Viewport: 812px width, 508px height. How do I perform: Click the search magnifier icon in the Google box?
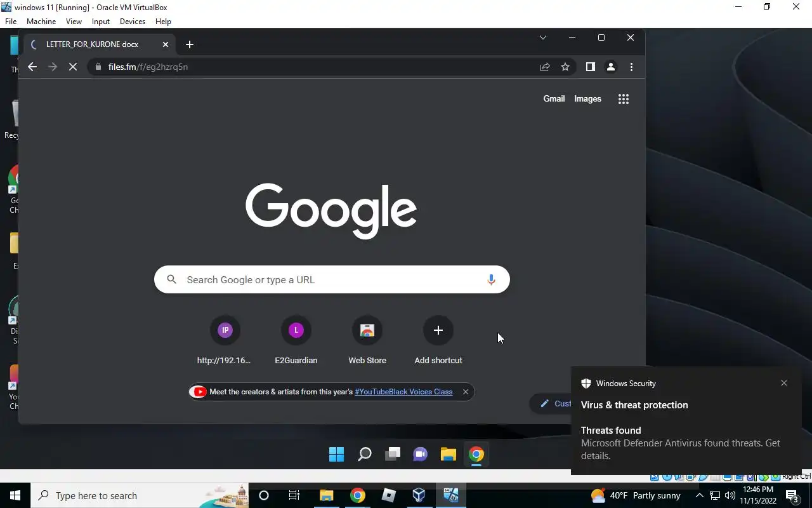pos(171,279)
